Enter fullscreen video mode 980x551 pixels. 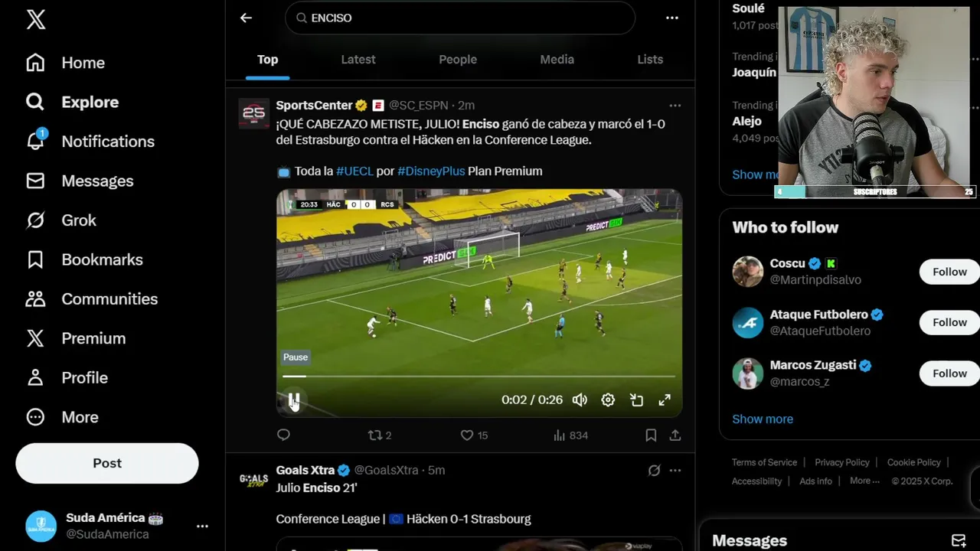click(665, 399)
